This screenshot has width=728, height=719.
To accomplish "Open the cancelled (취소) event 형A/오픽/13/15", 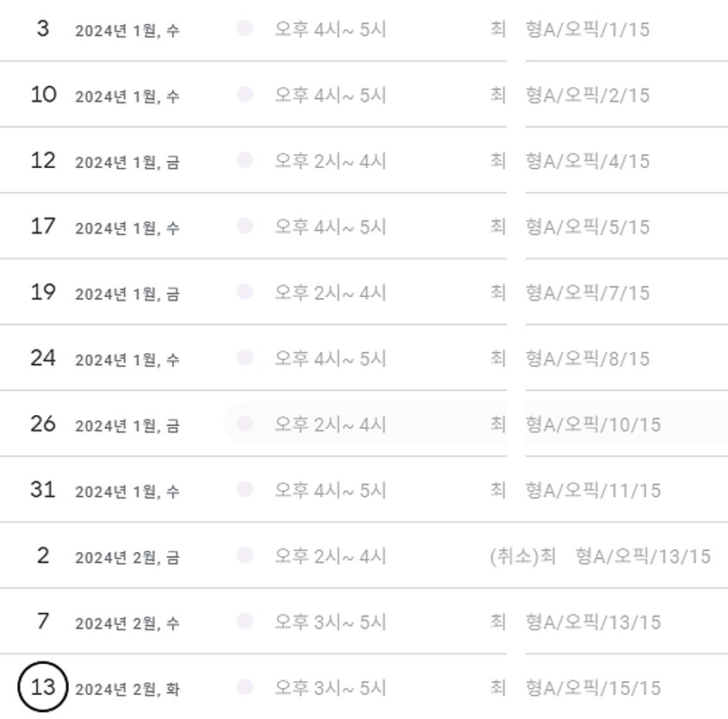I will [x=600, y=556].
